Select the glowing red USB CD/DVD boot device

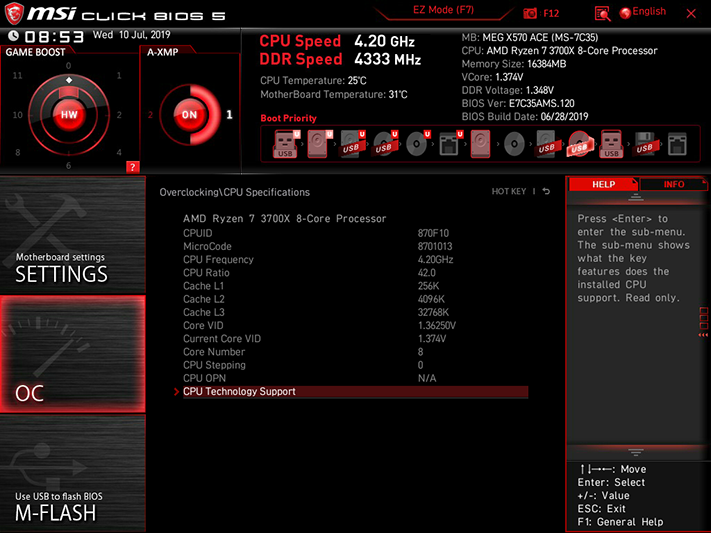click(579, 144)
